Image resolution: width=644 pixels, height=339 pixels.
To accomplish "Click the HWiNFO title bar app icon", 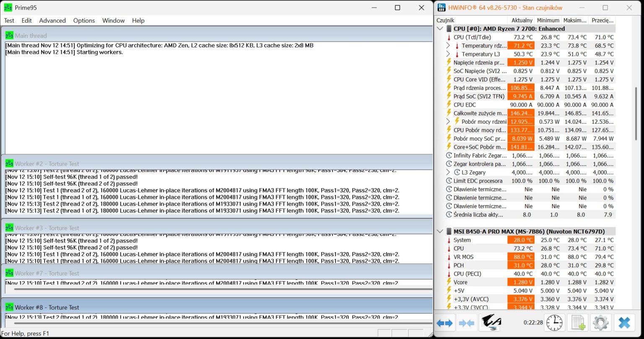I will pyautogui.click(x=441, y=8).
